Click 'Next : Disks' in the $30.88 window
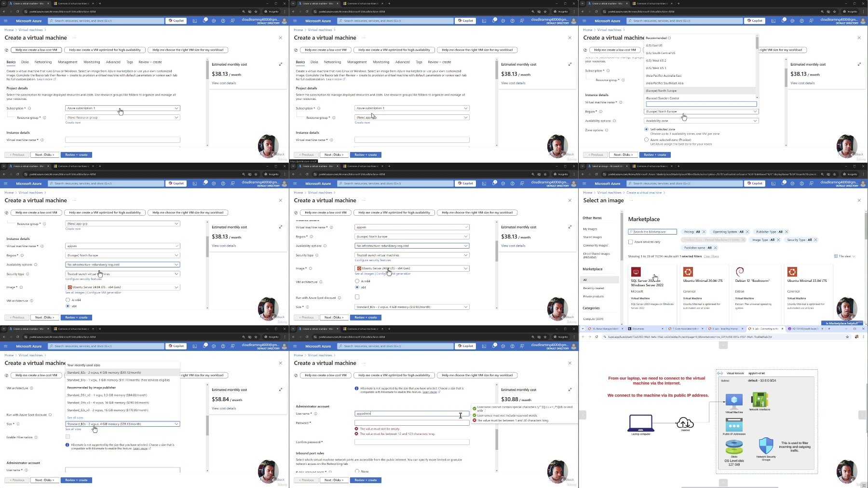Viewport: 868px width, 488px height. (334, 480)
